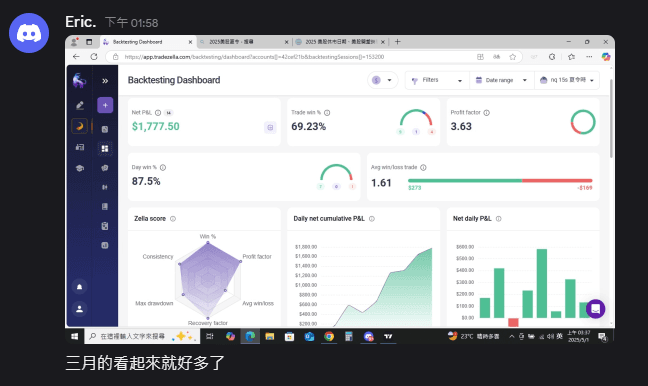The width and height of the screenshot is (648, 386).
Task: Click the taskbar search box
Action: click(142, 336)
